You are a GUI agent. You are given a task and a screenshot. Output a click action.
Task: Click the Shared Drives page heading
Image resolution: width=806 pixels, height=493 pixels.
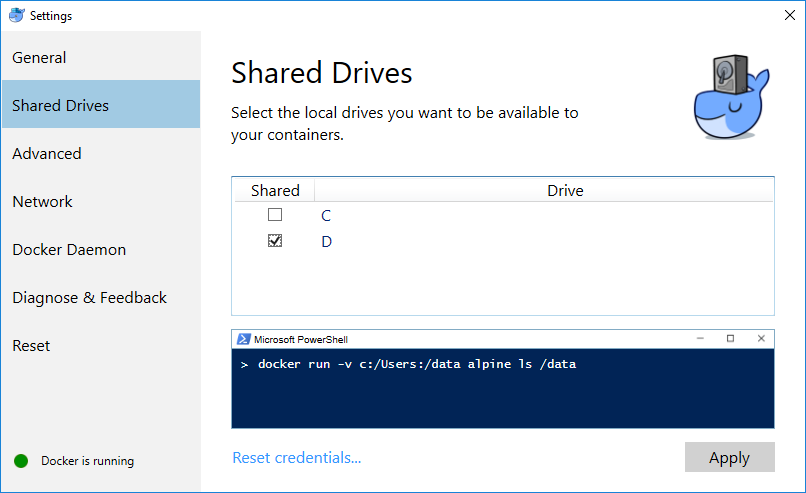(322, 72)
